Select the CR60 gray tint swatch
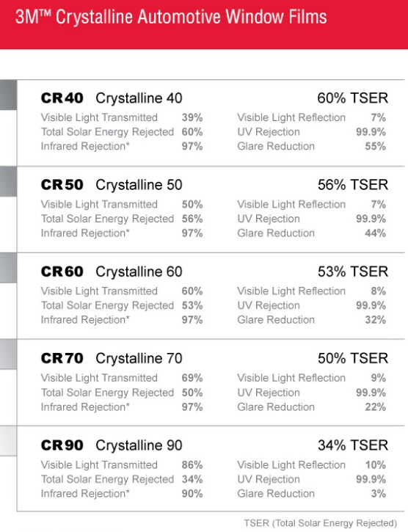The height and width of the screenshot is (532, 408). point(8,268)
